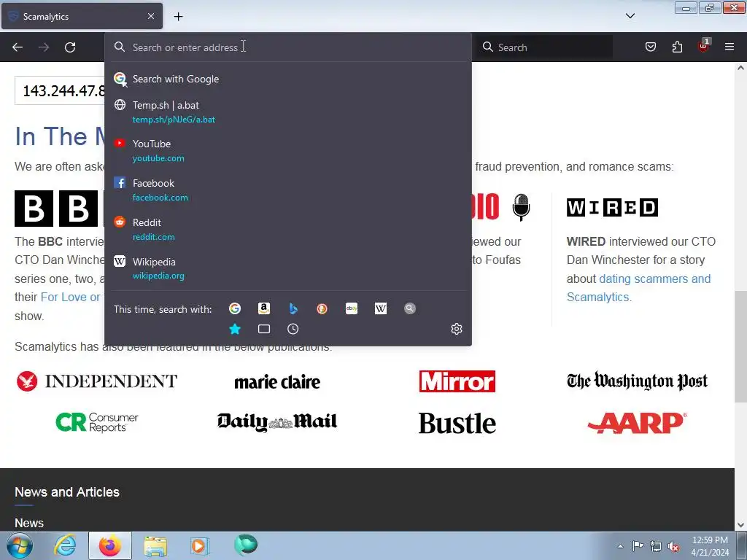Open the Extensions puzzle icon
Image resolution: width=747 pixels, height=560 pixels.
[x=677, y=47]
